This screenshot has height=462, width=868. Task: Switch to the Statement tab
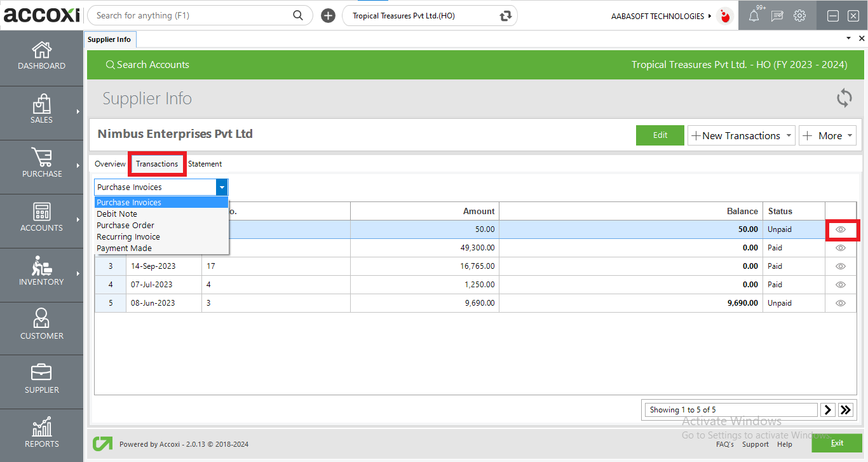pyautogui.click(x=205, y=163)
